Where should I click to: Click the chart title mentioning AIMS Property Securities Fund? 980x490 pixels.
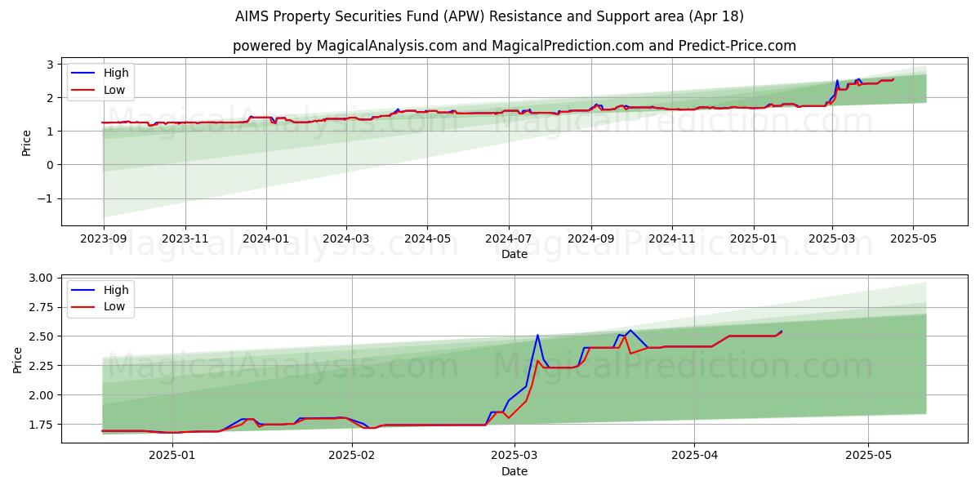pos(489,16)
